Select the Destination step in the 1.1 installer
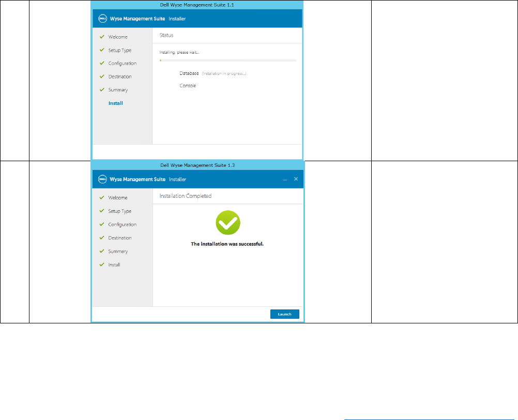The image size is (518, 420). pyautogui.click(x=120, y=76)
